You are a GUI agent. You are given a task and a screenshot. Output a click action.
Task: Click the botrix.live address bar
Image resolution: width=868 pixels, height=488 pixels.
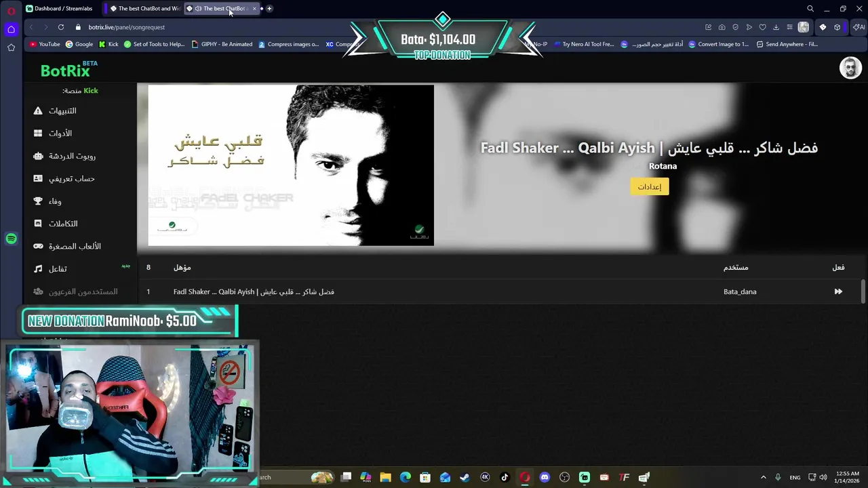click(126, 27)
